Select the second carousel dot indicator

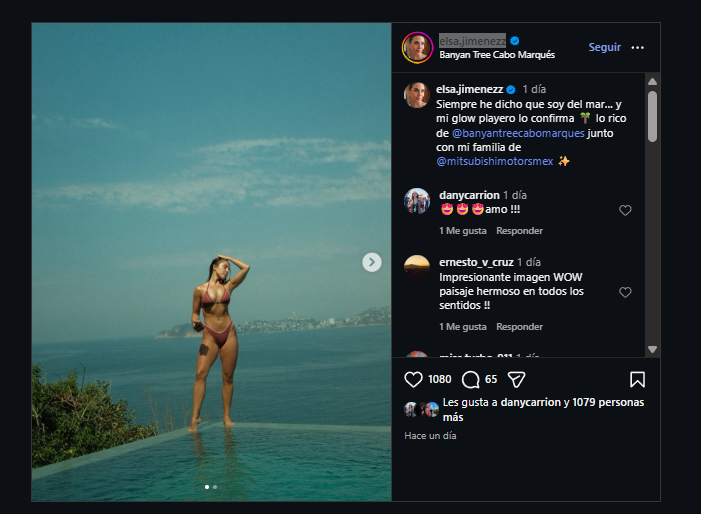click(215, 487)
